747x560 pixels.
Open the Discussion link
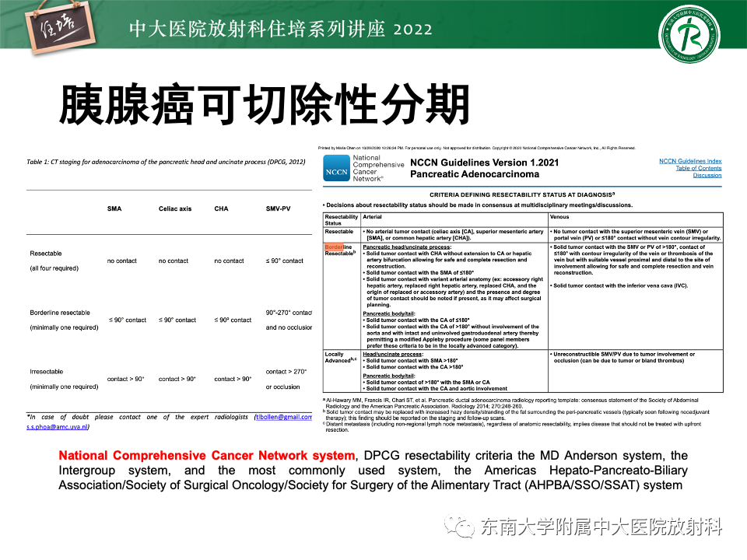coord(707,175)
